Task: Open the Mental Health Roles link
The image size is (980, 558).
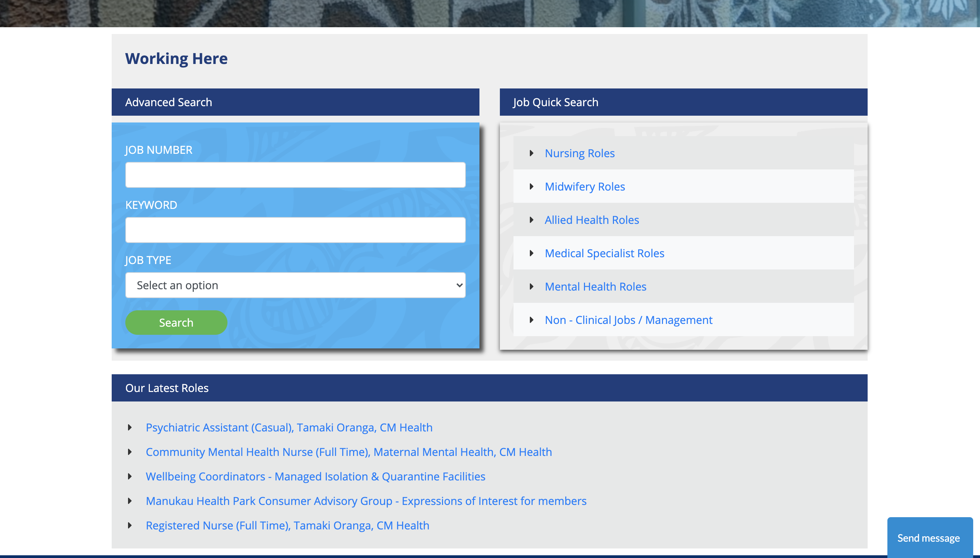Action: 595,287
